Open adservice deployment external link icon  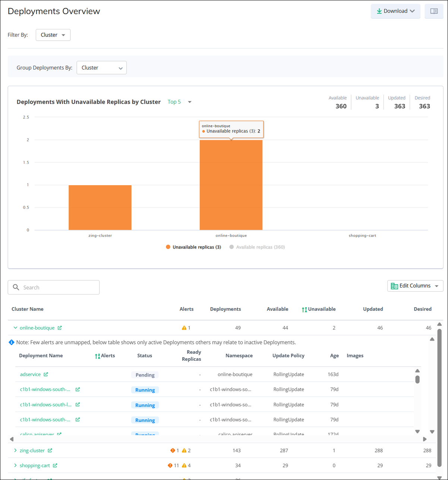pos(46,375)
